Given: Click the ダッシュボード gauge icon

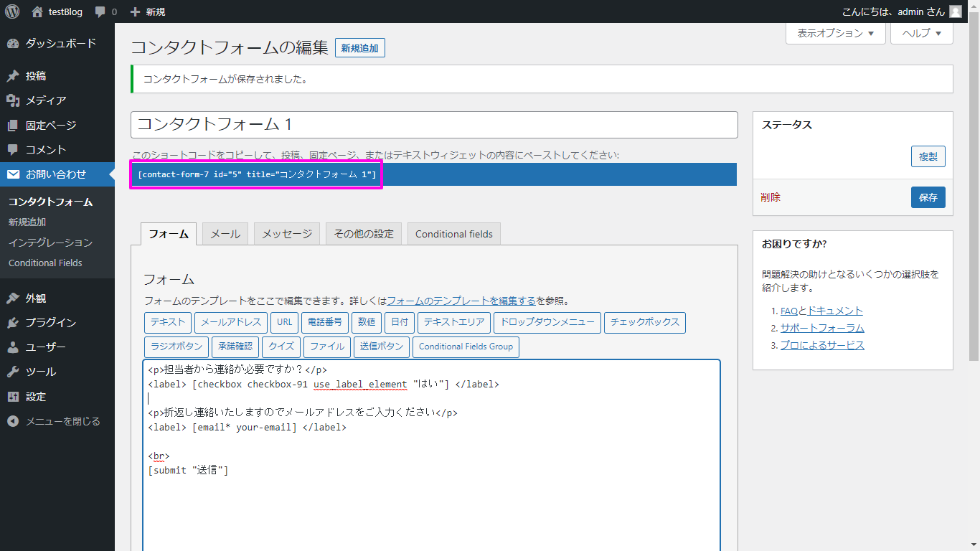Looking at the screenshot, I should click(x=13, y=44).
